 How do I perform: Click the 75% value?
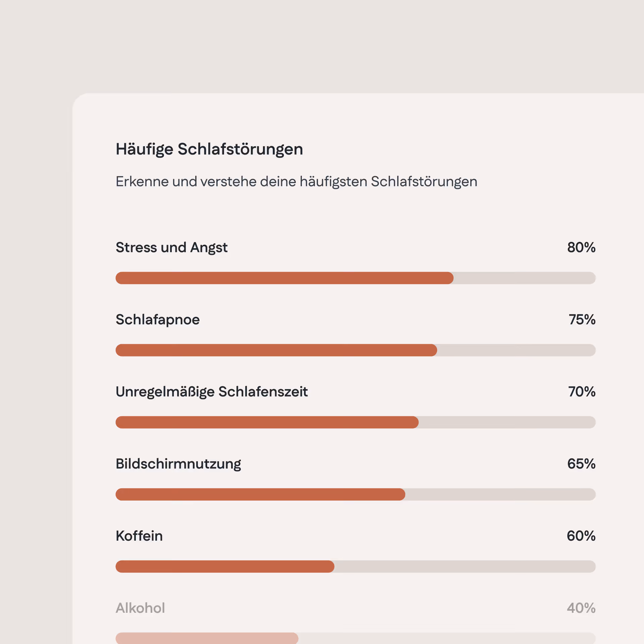coord(582,320)
